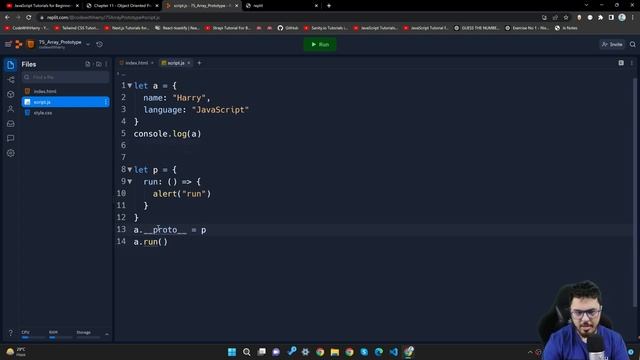Reload the browser page
The height and width of the screenshot is (360, 640).
pos(29,17)
